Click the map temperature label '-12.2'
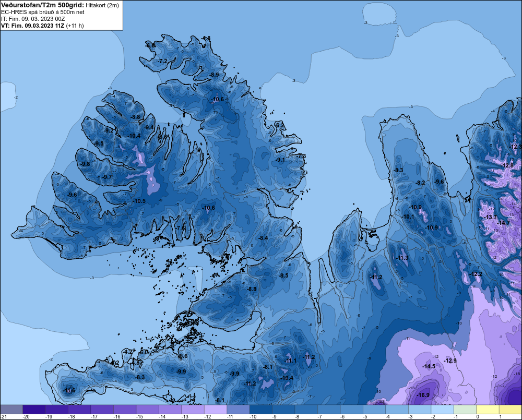This screenshot has height=420, width=522. (x=476, y=274)
